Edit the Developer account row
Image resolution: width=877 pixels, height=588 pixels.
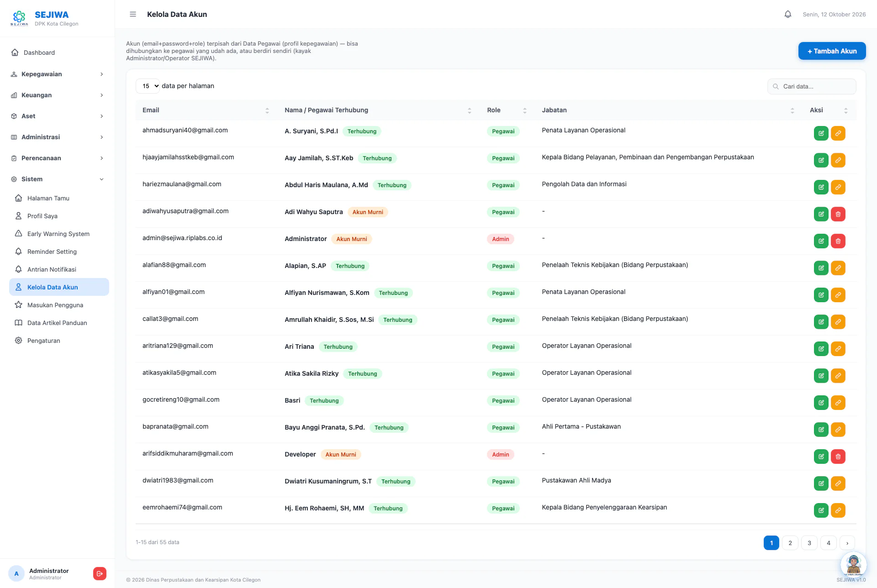821,457
